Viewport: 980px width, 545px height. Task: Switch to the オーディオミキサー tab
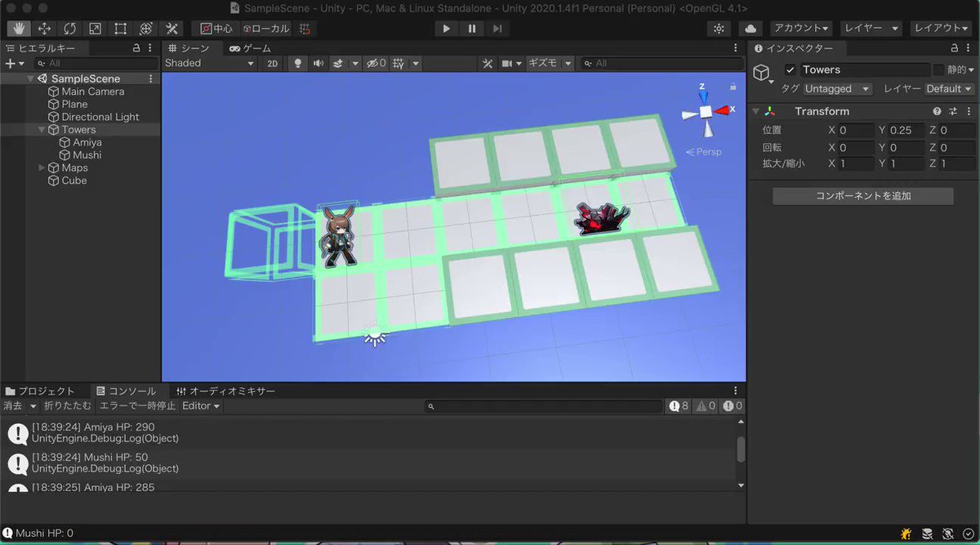tap(226, 391)
